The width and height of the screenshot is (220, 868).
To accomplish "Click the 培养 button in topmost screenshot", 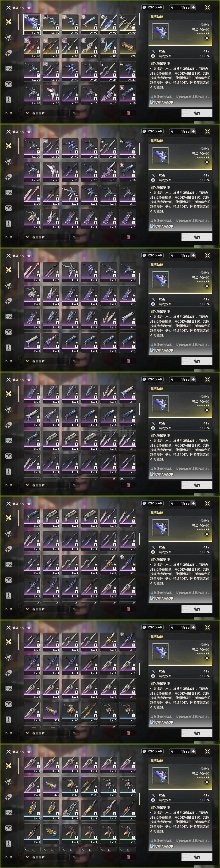I will point(197,113).
